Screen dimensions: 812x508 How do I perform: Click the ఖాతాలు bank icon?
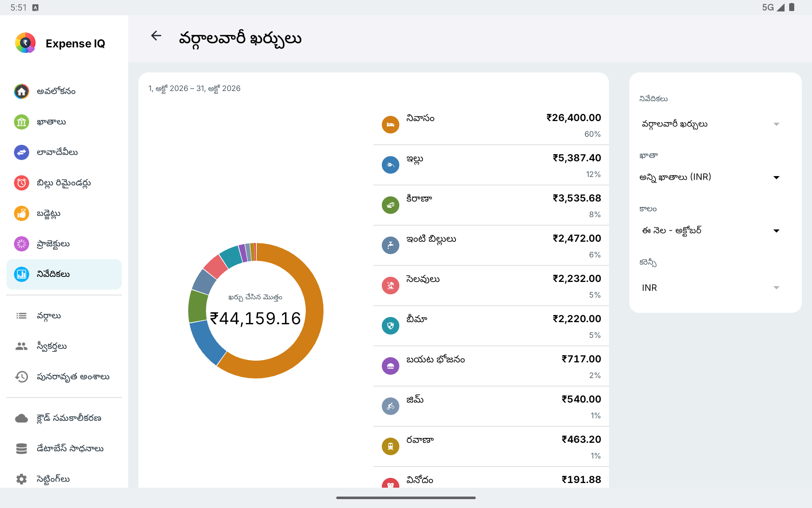pyautogui.click(x=22, y=122)
